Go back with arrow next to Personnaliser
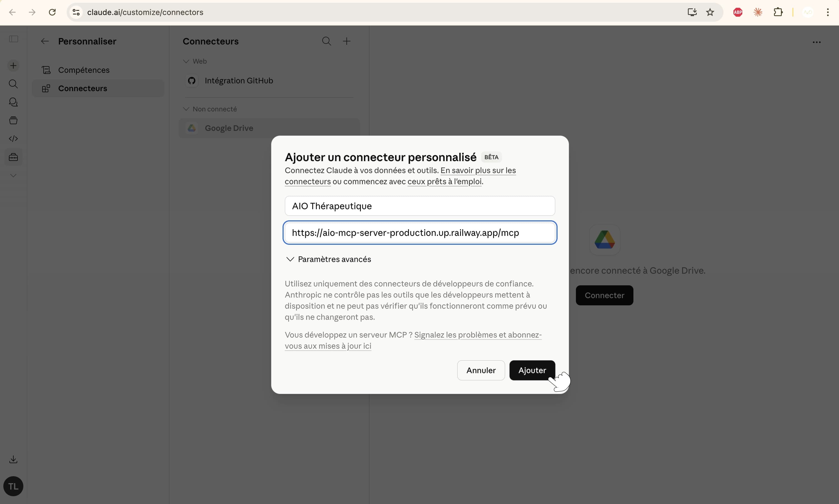This screenshot has width=839, height=504. tap(45, 41)
